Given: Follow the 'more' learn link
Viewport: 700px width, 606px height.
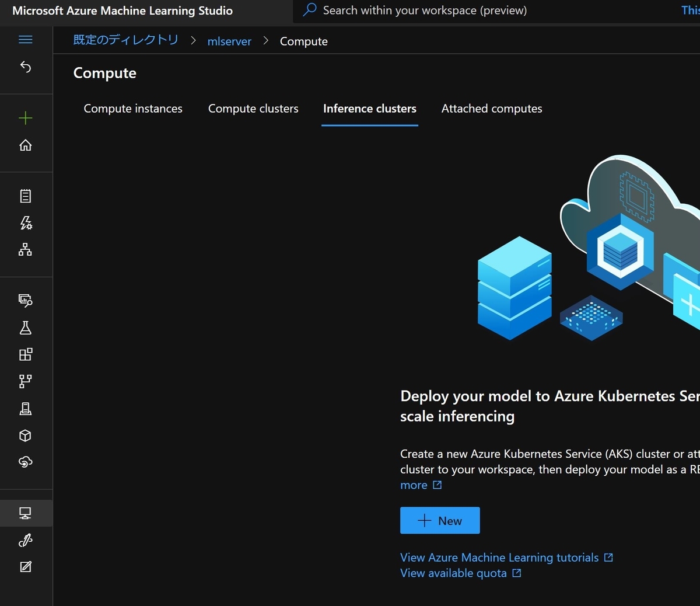Looking at the screenshot, I should point(414,485).
